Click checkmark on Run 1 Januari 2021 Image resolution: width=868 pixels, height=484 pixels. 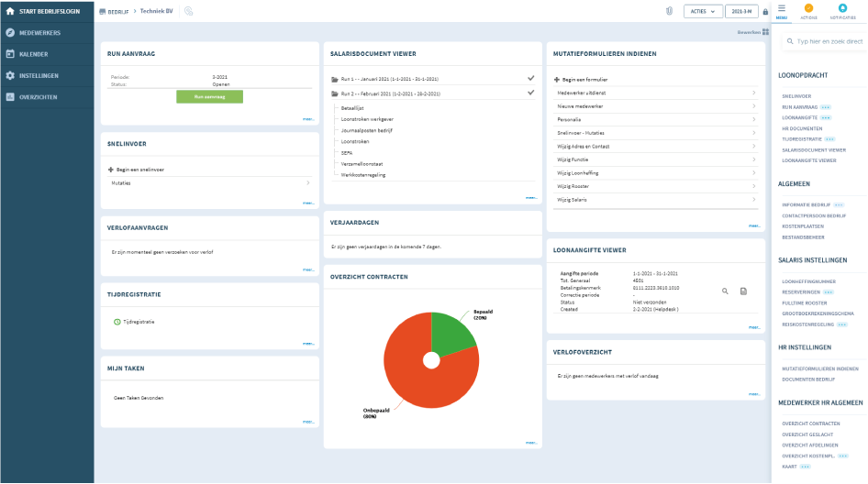(530, 79)
